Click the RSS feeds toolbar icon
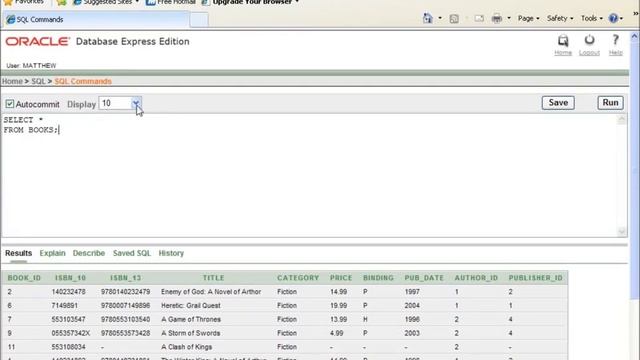 [454, 18]
